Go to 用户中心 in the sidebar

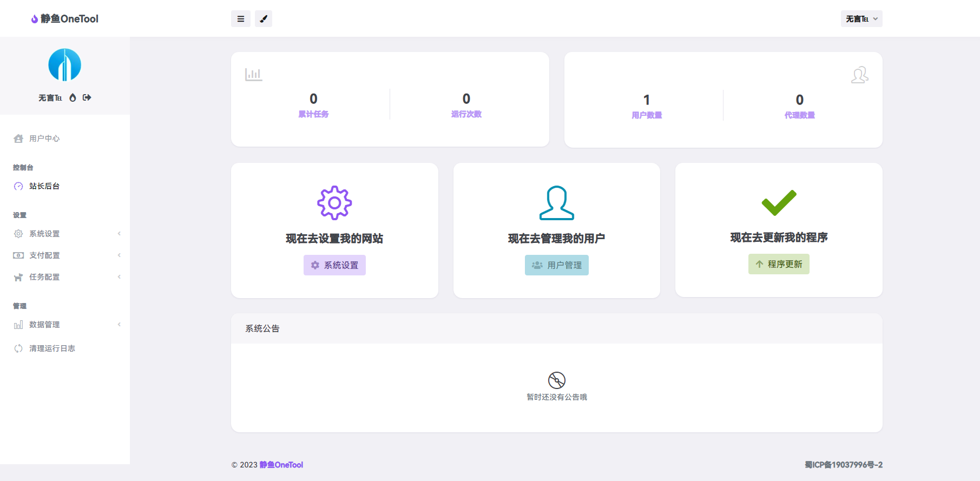click(x=44, y=139)
